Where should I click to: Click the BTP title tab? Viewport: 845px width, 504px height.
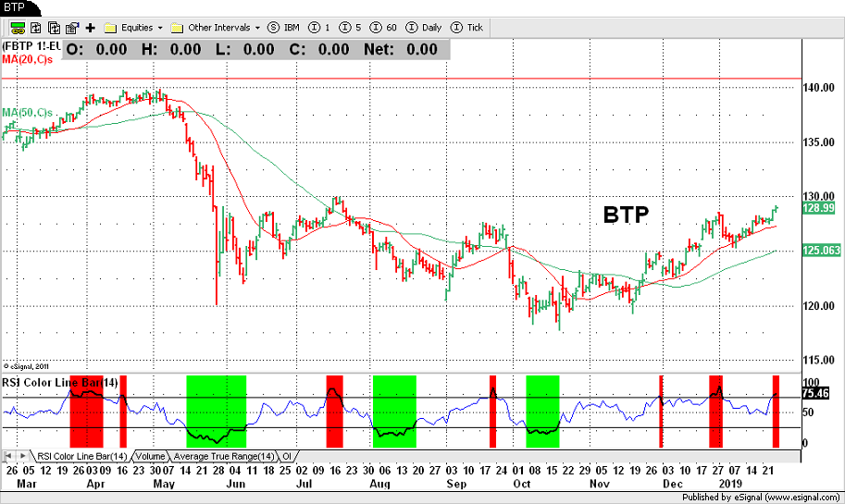16,7
